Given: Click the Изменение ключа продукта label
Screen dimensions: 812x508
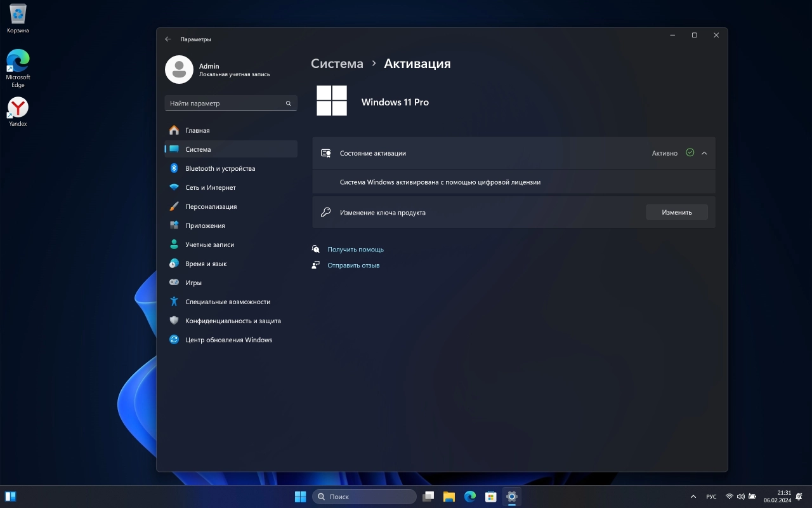Looking at the screenshot, I should [x=383, y=213].
